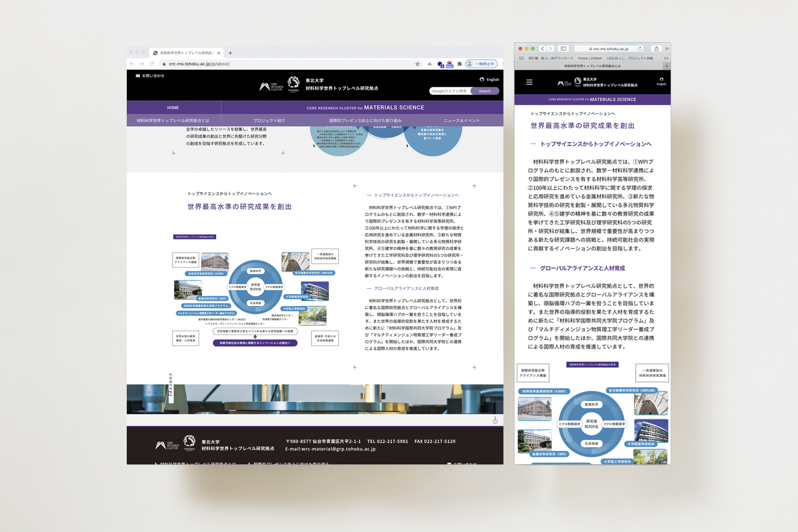Image resolution: width=798 pixels, height=532 pixels.
Task: Focus the Googleカスタム検索 search field
Action: [450, 91]
